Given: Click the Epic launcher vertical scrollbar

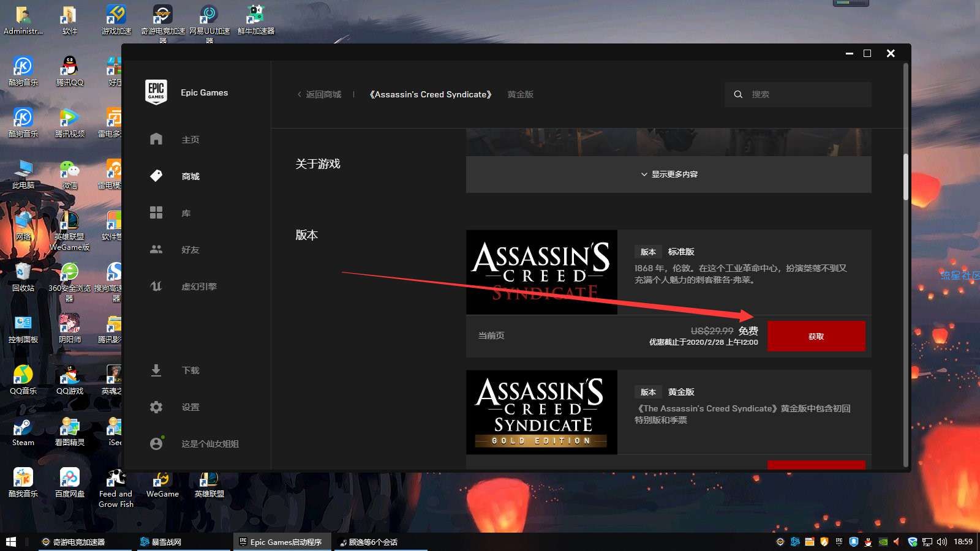Looking at the screenshot, I should point(906,176).
